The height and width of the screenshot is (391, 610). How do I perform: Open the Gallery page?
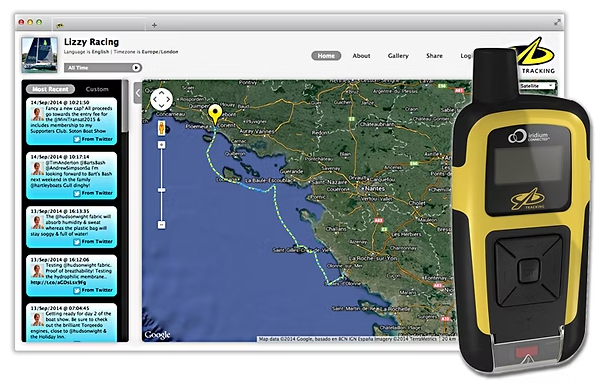coord(398,56)
